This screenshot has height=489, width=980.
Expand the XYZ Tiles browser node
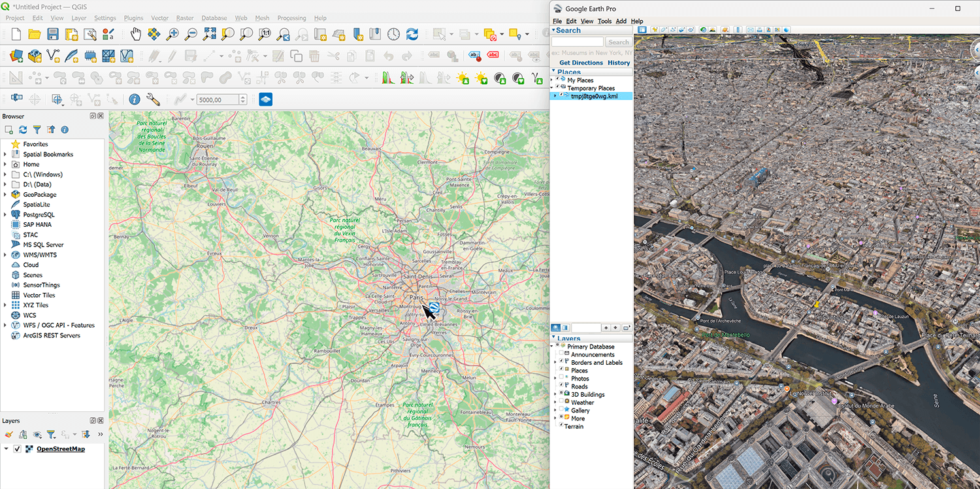(x=5, y=305)
